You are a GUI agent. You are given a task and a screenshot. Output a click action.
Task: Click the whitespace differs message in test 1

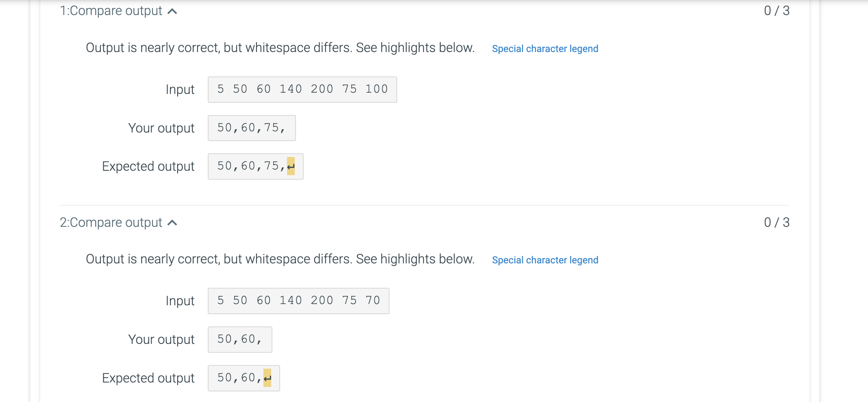[280, 48]
